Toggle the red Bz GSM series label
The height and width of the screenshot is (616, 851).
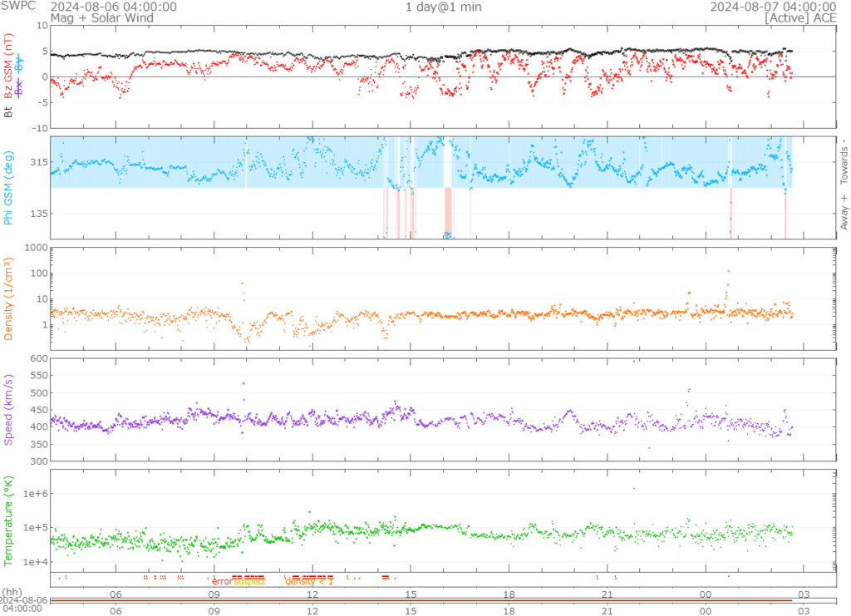(9, 68)
